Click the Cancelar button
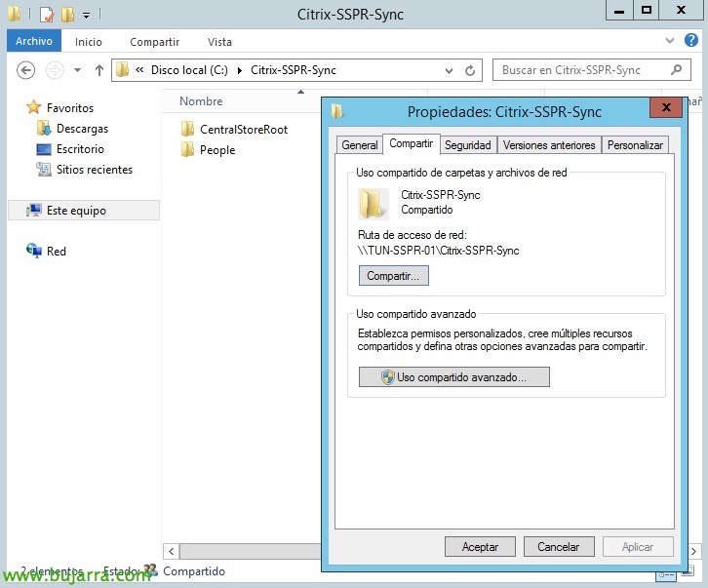This screenshot has width=708, height=588. tap(559, 547)
